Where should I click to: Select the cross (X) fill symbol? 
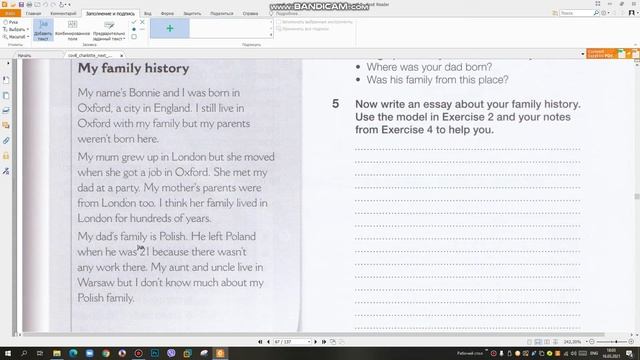point(142,22)
